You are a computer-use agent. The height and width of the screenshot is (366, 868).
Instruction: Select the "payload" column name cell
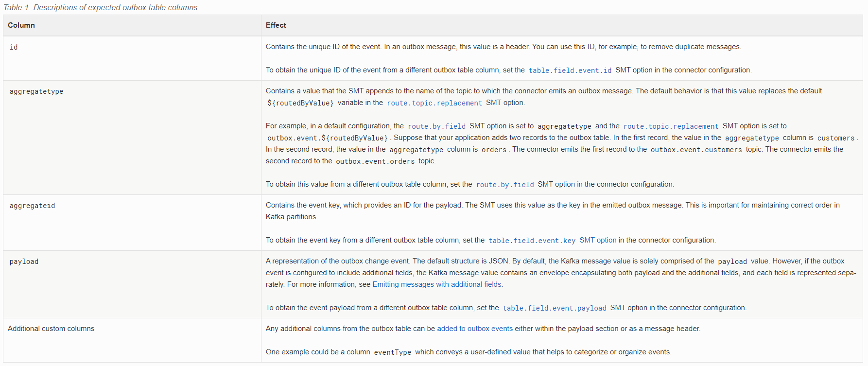coord(24,261)
